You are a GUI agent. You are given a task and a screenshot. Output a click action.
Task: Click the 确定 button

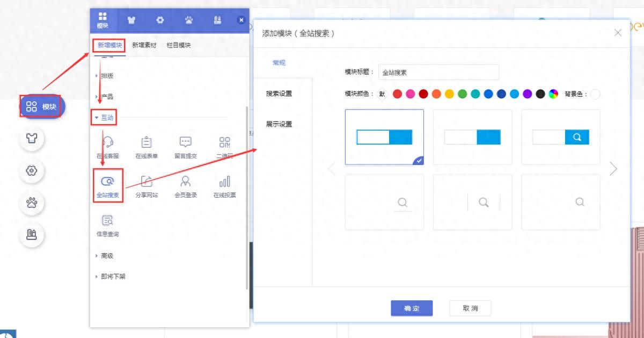click(x=412, y=308)
